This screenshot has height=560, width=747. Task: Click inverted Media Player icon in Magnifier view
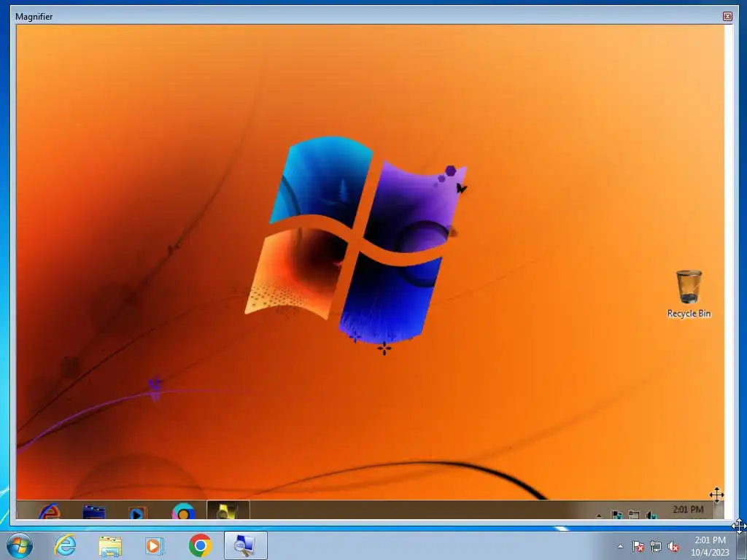(137, 513)
